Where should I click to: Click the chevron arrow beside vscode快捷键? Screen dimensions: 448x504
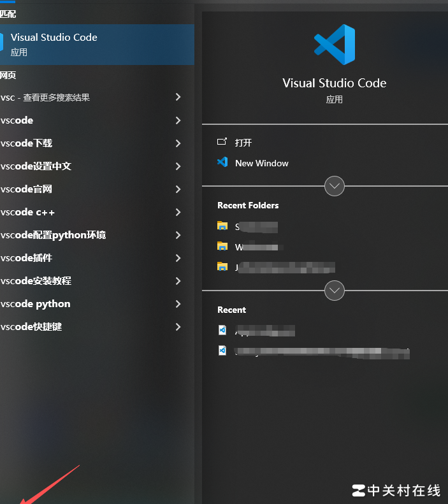pos(178,327)
